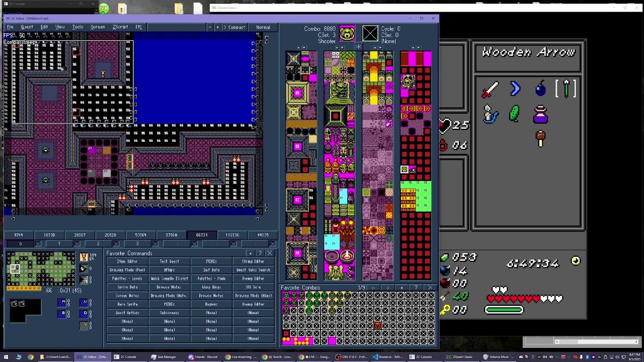The width and height of the screenshot is (644, 362).
Task: Toggle visibility checkbox for layer 4
Action: point(194,244)
